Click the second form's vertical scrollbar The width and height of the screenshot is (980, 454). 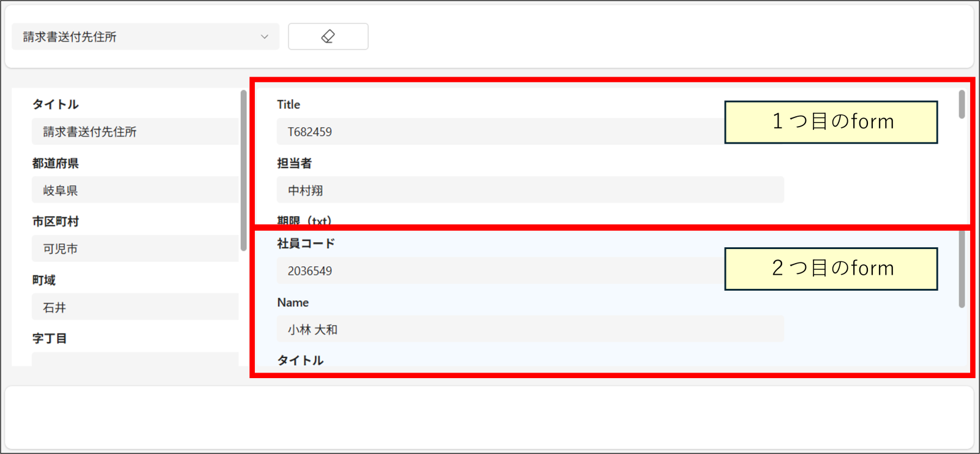(962, 269)
